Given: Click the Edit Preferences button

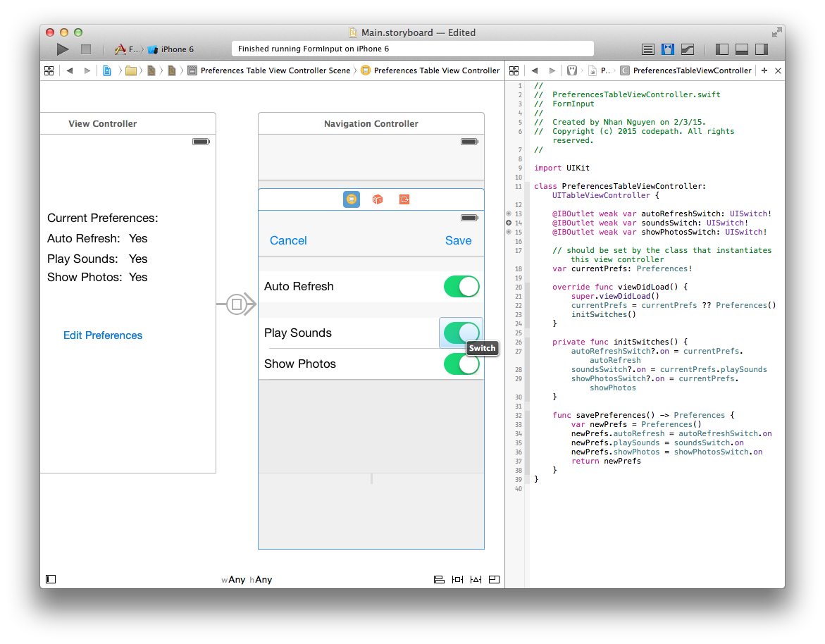Looking at the screenshot, I should (103, 335).
